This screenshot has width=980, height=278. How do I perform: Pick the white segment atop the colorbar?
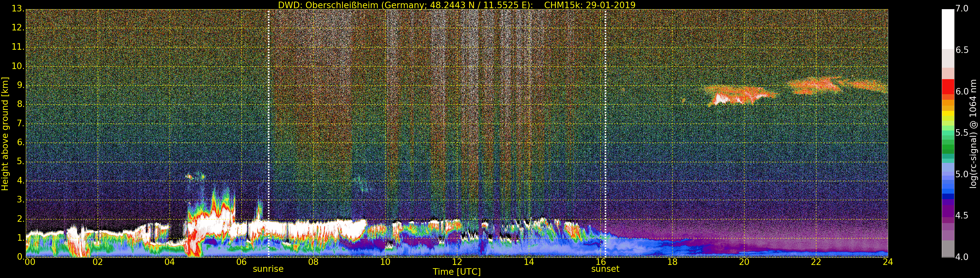pos(948,28)
